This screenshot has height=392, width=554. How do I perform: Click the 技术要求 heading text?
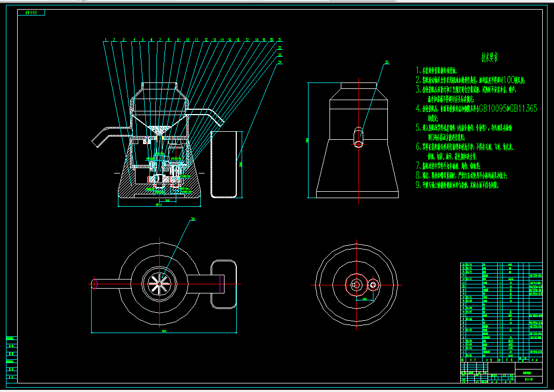coord(490,57)
